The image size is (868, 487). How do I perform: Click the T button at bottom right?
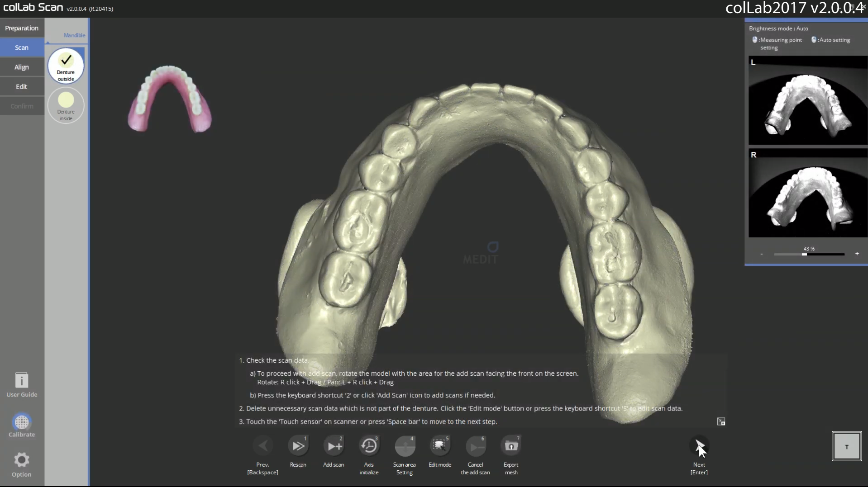click(x=847, y=447)
